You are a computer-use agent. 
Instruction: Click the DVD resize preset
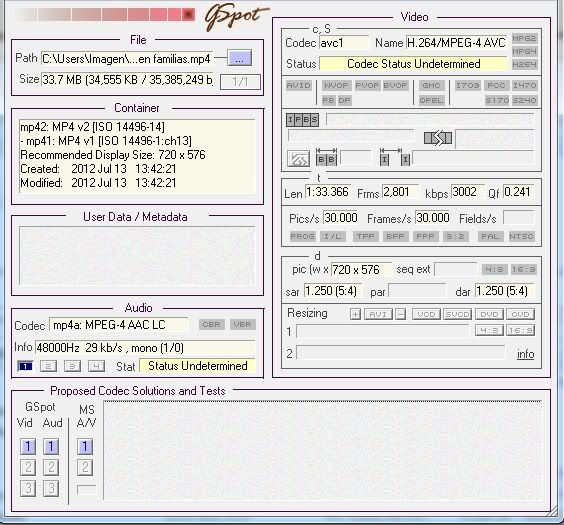point(489,314)
